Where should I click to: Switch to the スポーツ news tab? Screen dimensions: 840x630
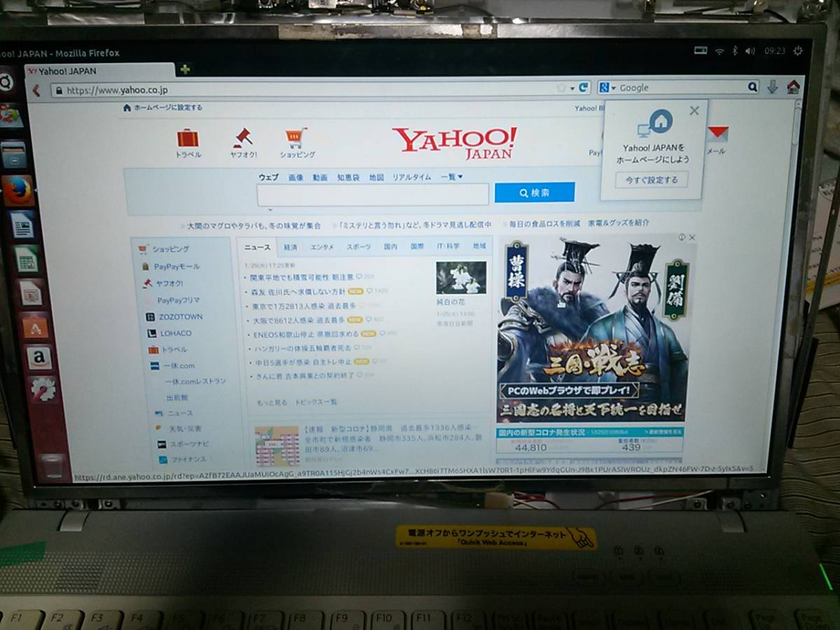(x=359, y=246)
